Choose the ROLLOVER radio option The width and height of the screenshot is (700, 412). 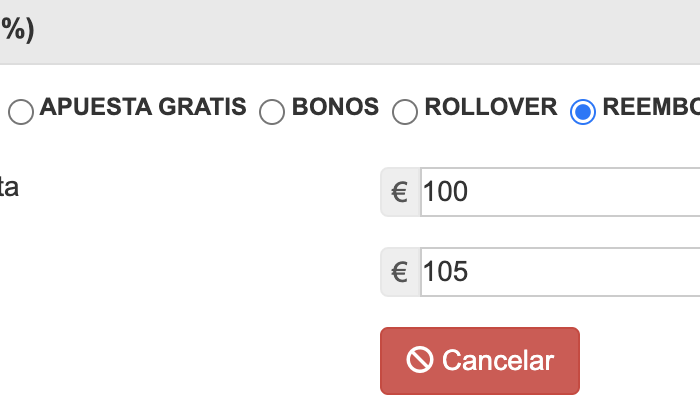tap(405, 112)
